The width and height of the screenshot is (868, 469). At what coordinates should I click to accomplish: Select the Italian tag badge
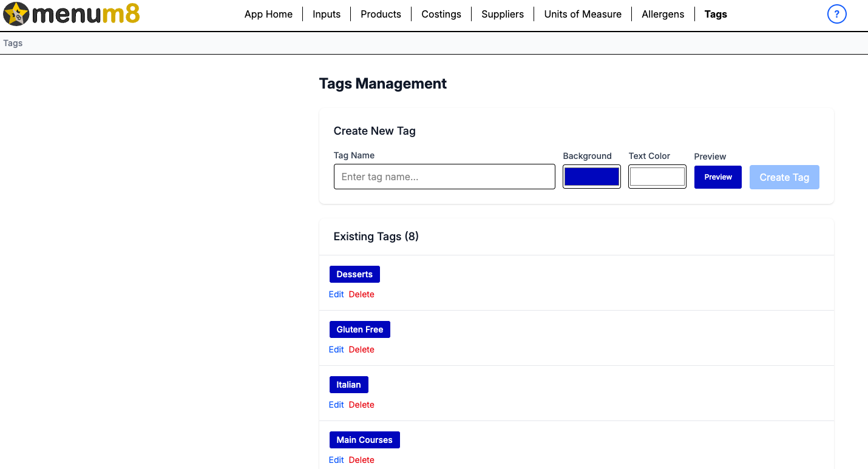[349, 385]
